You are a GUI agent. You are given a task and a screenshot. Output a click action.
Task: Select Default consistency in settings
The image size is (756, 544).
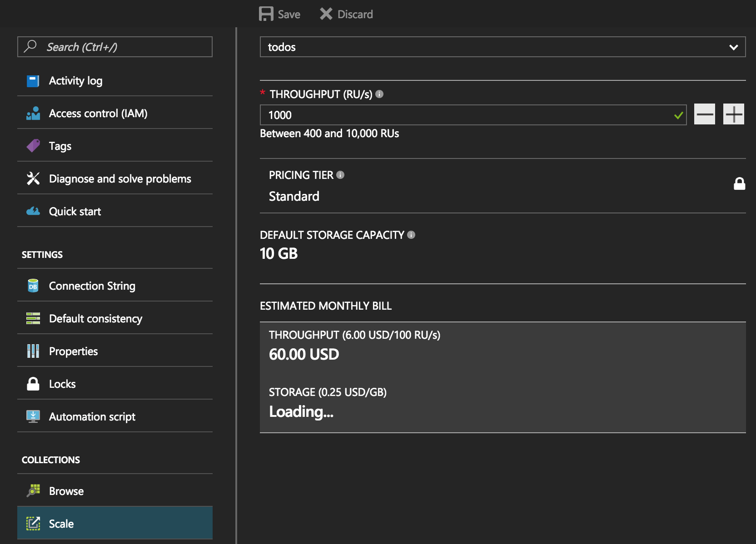pyautogui.click(x=95, y=319)
